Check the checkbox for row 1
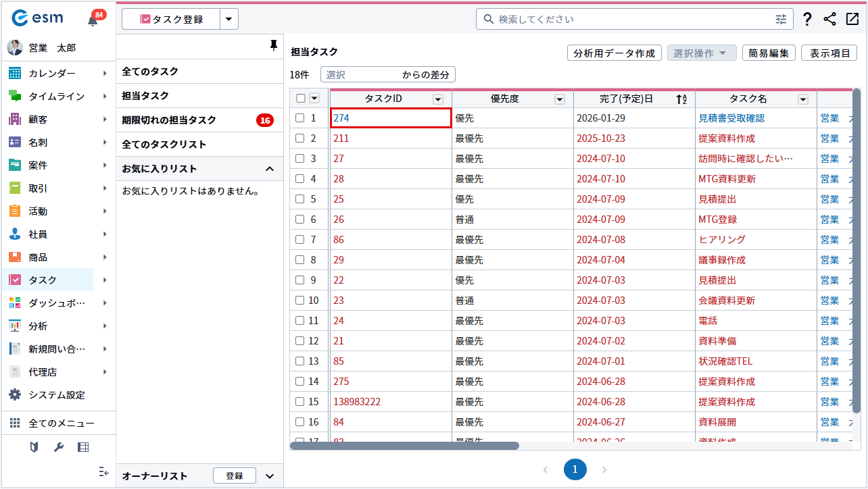Viewport: 868px width, 489px height. (x=301, y=118)
